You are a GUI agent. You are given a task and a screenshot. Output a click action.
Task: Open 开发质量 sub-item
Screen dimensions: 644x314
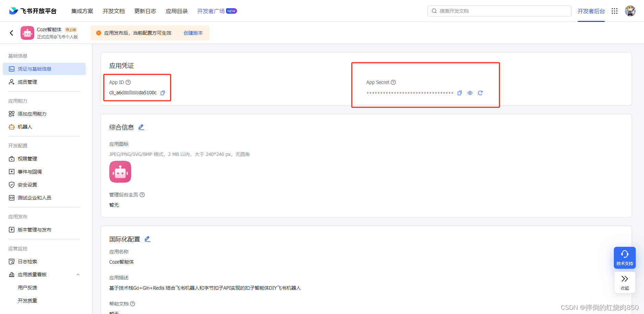[x=27, y=301]
